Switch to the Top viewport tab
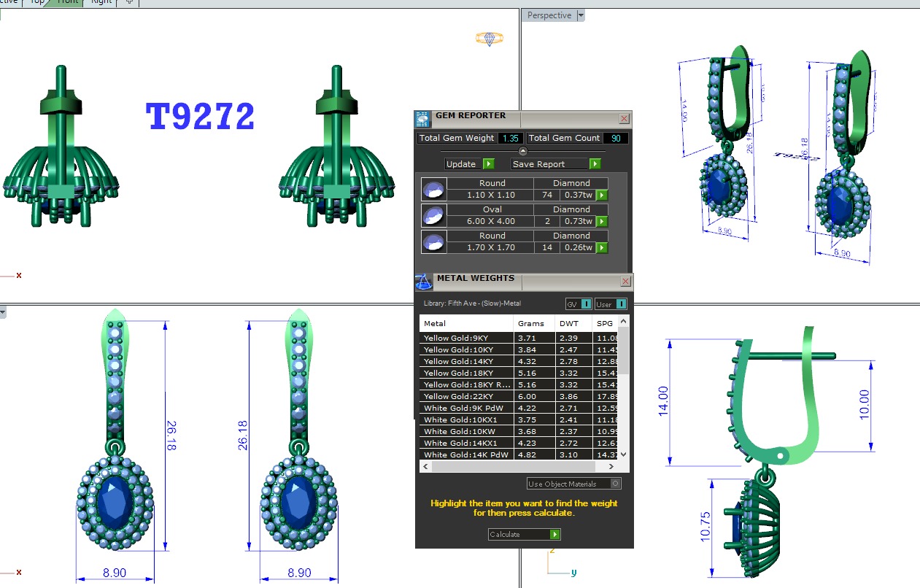 pyautogui.click(x=35, y=2)
